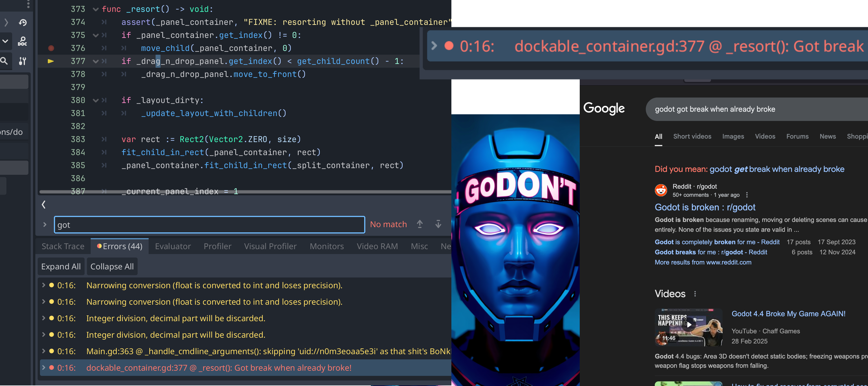The image size is (868, 386).
Task: Expand the Main.gd:363 warning row
Action: 43,351
